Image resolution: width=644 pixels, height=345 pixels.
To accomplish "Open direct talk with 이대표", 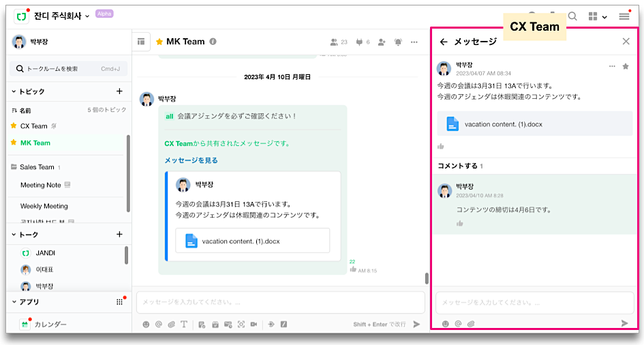I will [44, 269].
